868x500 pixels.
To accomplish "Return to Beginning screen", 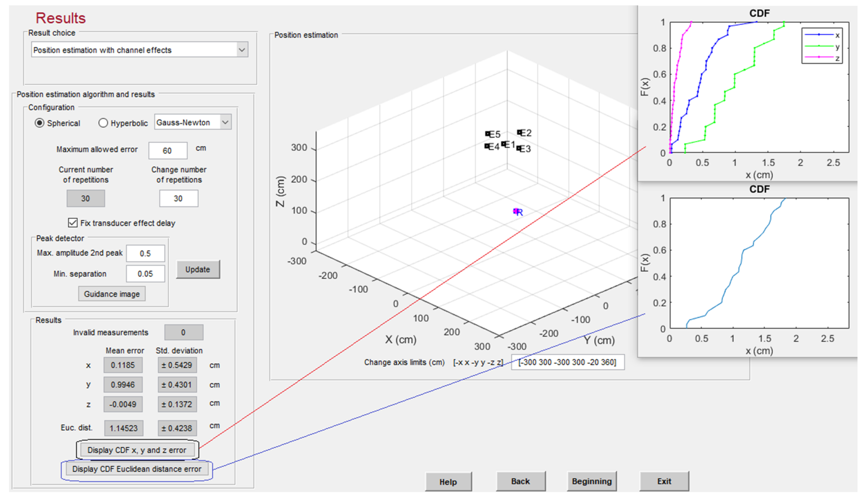I will click(x=592, y=481).
